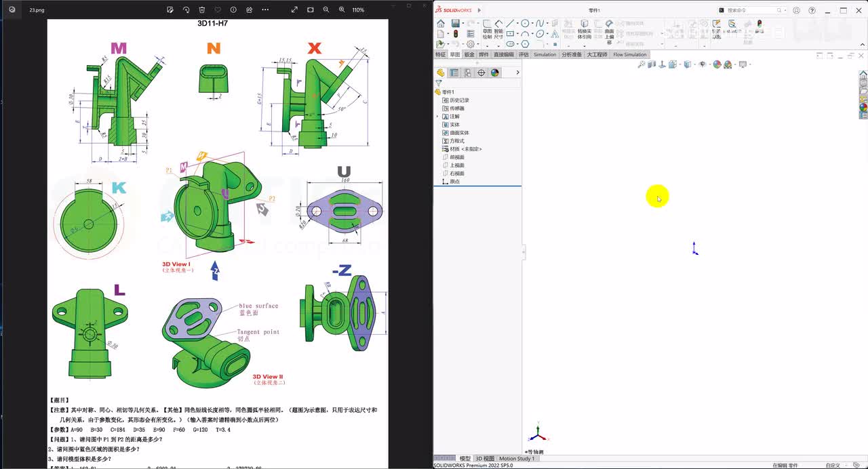This screenshot has width=868, height=469.
Task: Expand the manager panel tabs arrow
Action: pos(517,73)
